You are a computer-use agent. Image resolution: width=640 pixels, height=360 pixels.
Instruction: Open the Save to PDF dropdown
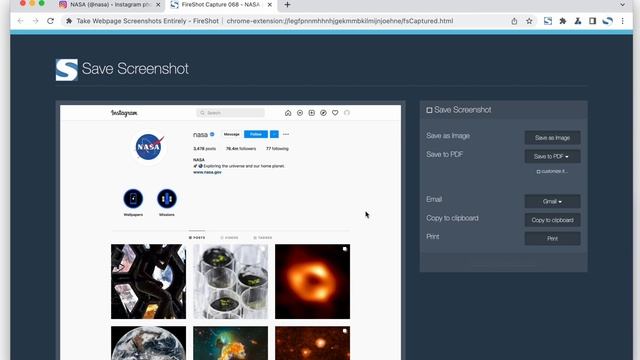click(552, 156)
